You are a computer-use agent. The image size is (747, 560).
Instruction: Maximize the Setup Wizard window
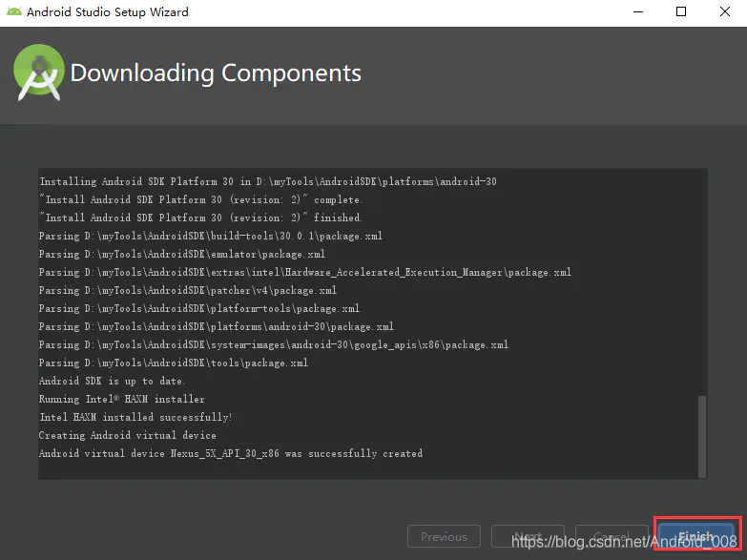[x=681, y=11]
